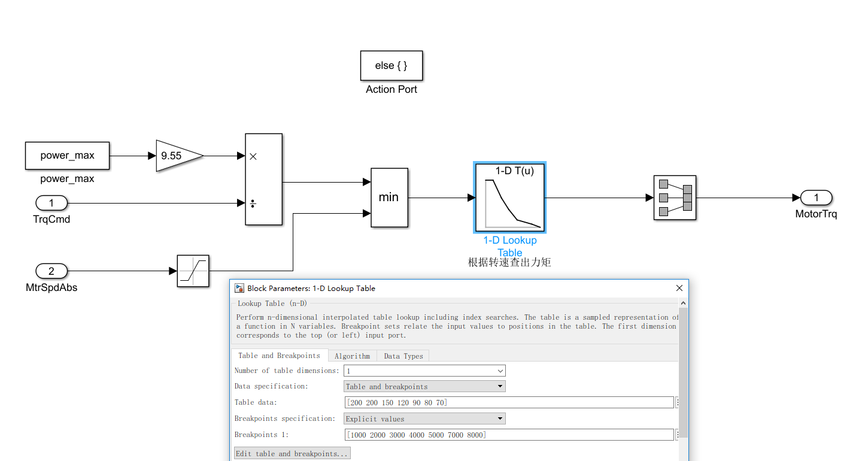The height and width of the screenshot is (461, 868).
Task: Select the MtrSpdAbs inport block
Action: (51, 271)
